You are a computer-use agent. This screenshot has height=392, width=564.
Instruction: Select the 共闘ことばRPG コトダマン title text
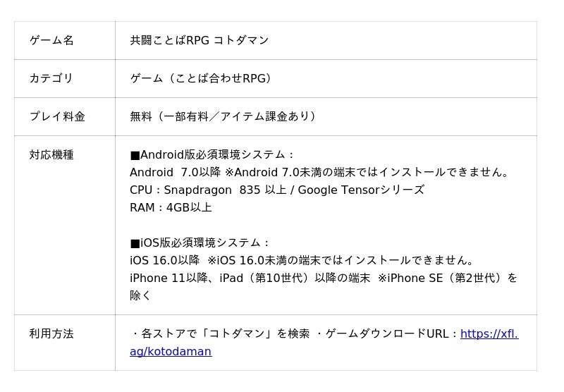(200, 40)
